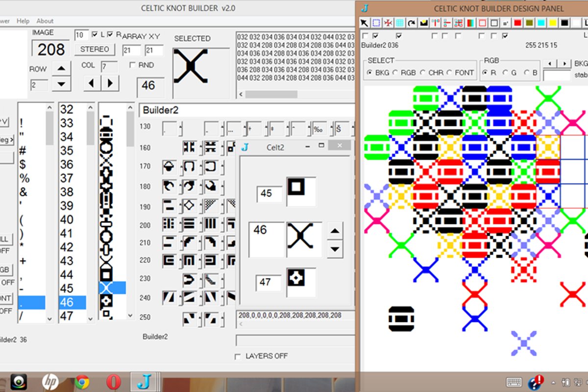The image size is (588, 392).
Task: Enable the RND checkbox
Action: 132,65
